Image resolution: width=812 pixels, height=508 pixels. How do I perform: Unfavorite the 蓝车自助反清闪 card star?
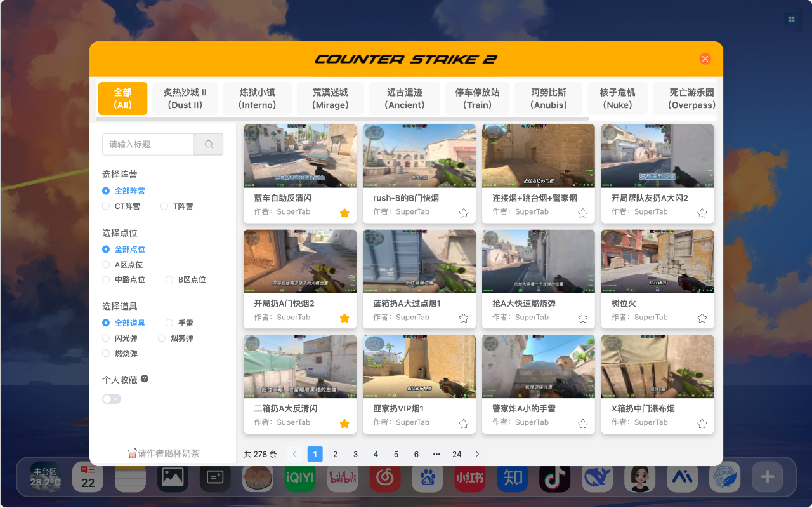coord(344,213)
